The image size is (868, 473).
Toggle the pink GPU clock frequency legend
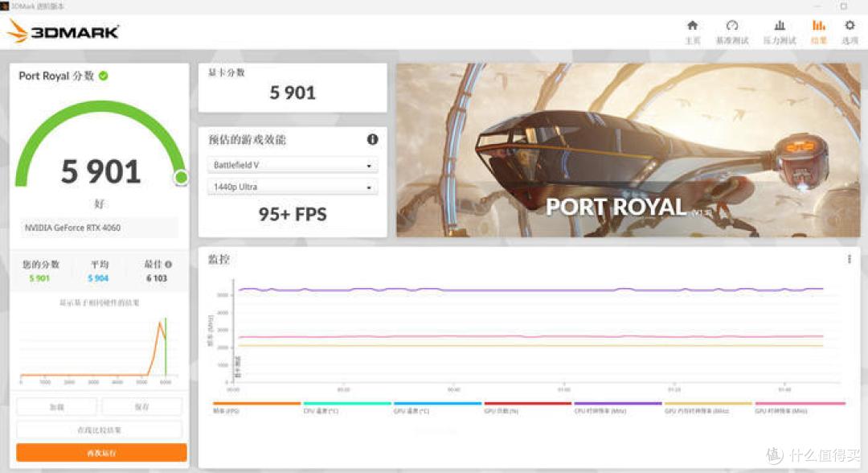(800, 407)
